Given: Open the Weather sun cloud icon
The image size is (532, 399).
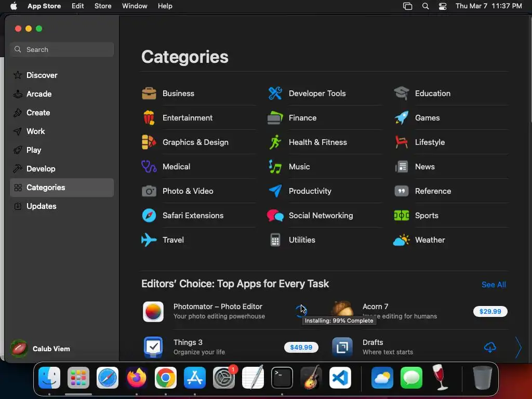Looking at the screenshot, I should click(402, 240).
